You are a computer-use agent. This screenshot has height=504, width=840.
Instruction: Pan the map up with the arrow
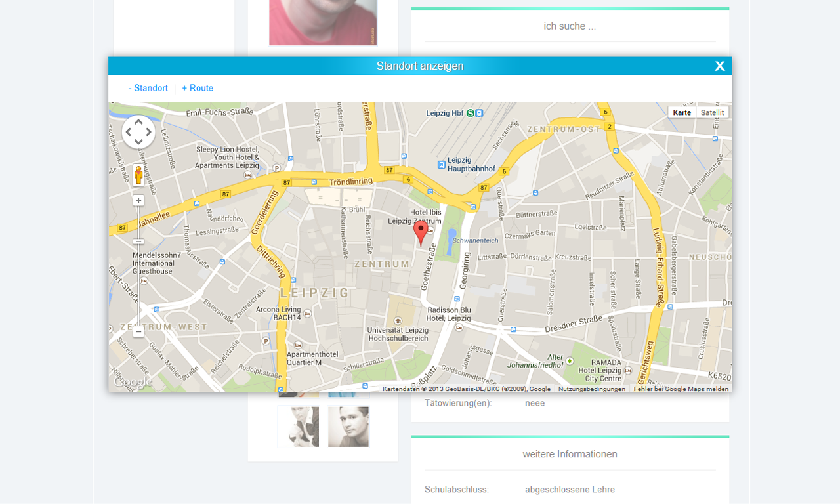[x=138, y=122]
